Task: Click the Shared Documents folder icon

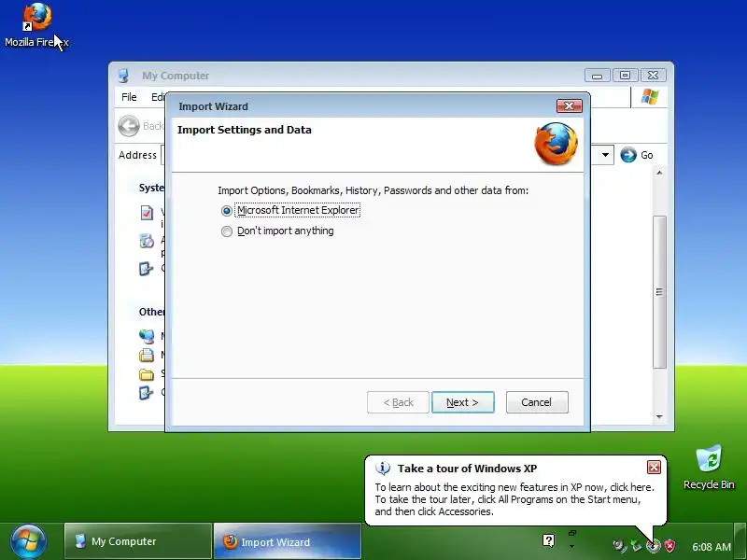Action: click(147, 374)
